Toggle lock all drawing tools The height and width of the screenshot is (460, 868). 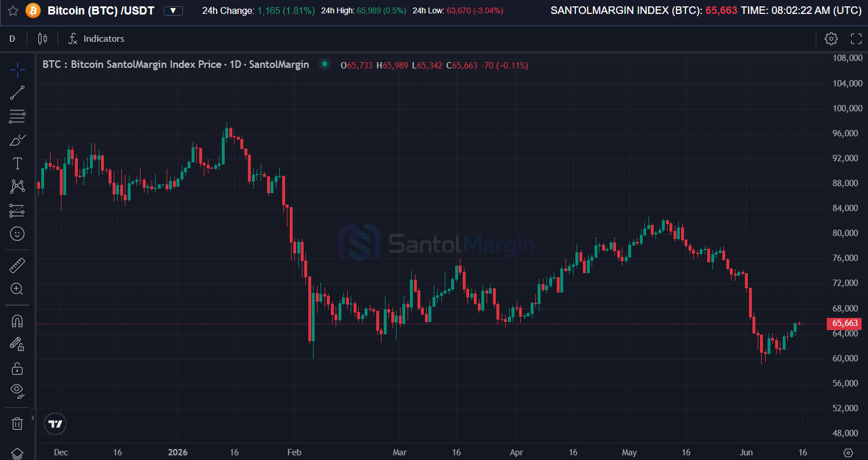point(17,368)
